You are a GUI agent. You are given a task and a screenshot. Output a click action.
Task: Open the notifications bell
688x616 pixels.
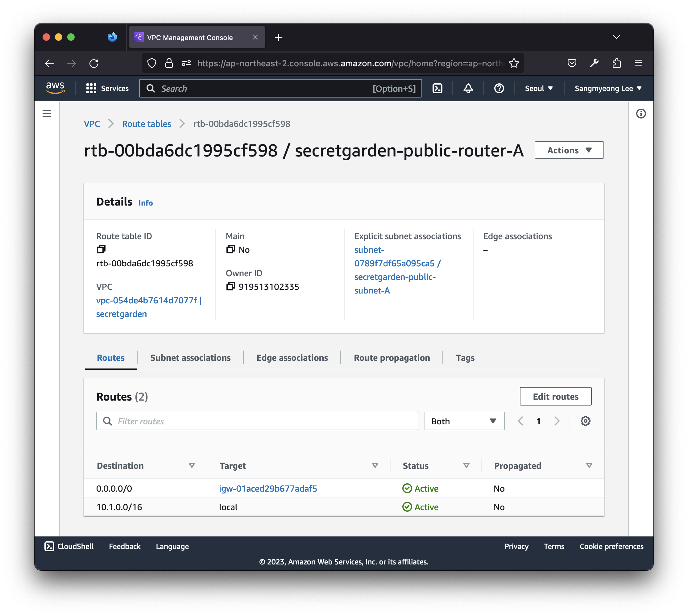[468, 88]
